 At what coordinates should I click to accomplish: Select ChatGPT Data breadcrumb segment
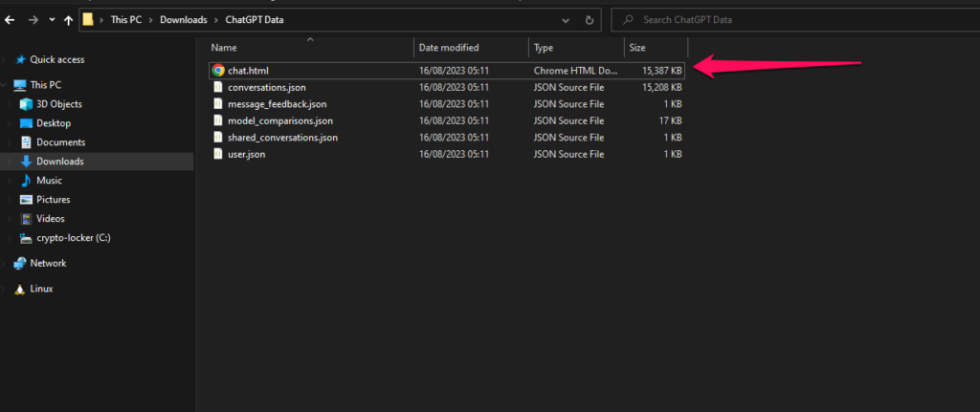pos(255,20)
